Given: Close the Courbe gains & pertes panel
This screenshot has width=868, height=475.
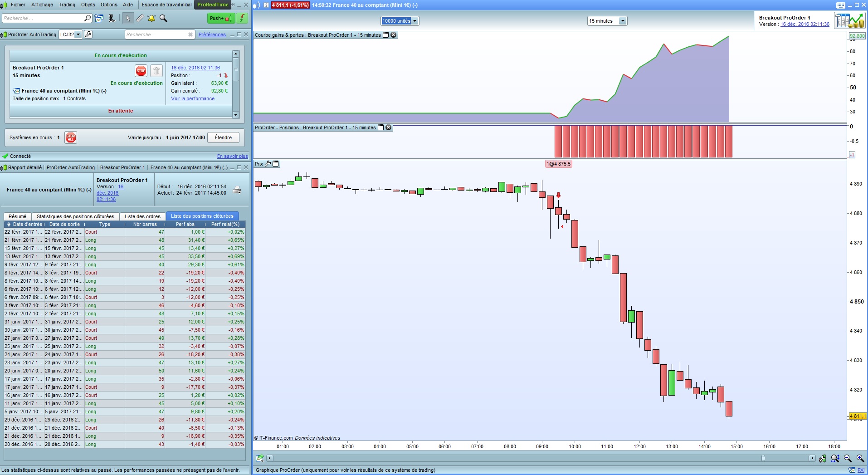Looking at the screenshot, I should pyautogui.click(x=394, y=35).
